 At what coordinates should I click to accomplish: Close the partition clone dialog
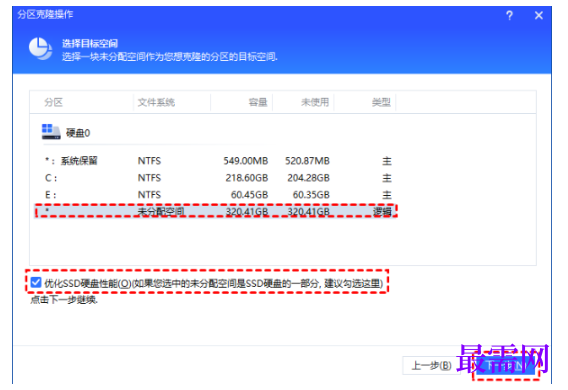click(x=539, y=16)
